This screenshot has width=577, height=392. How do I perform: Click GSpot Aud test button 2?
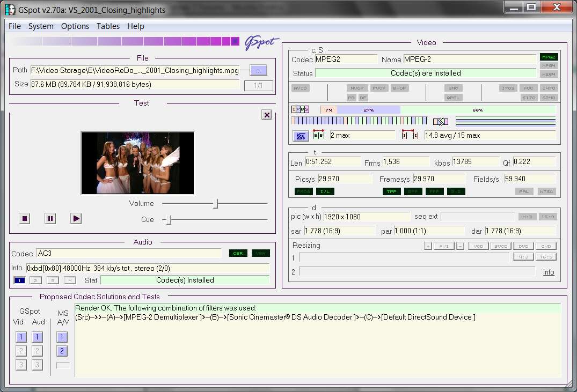[37, 351]
